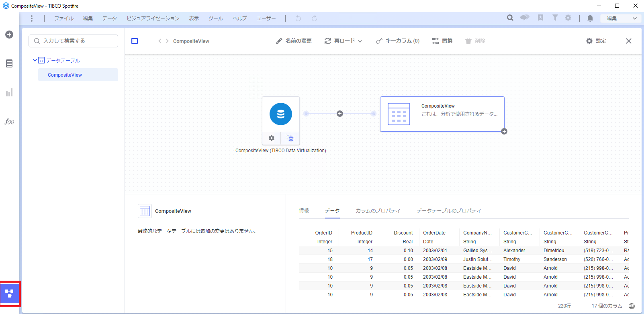Click the plus node on the connector line

340,114
